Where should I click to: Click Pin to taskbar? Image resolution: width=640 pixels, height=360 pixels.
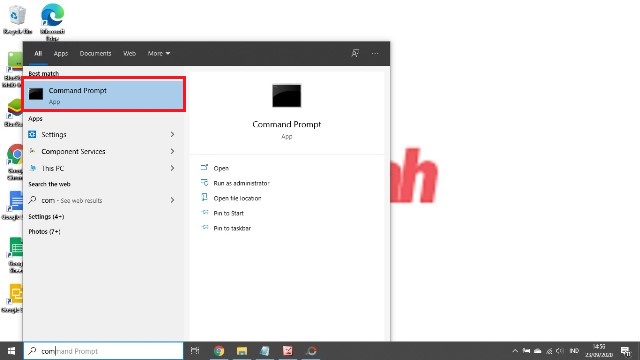(x=232, y=228)
